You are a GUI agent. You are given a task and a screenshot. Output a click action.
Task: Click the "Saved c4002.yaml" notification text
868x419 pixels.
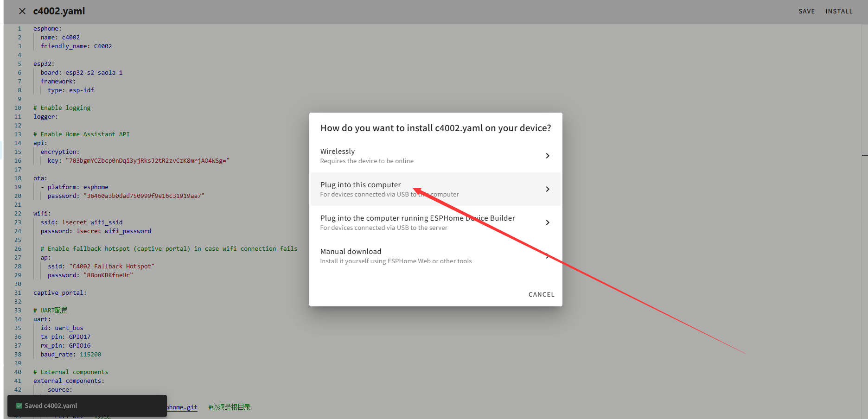pyautogui.click(x=51, y=406)
